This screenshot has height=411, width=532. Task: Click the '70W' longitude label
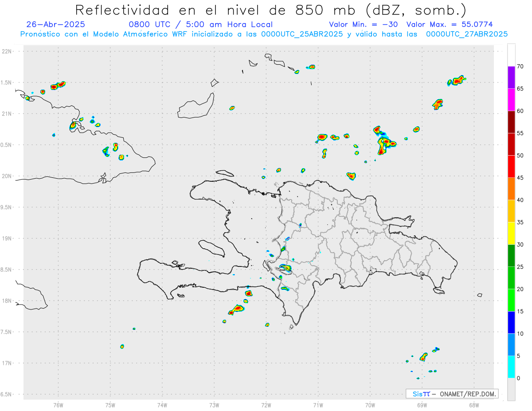click(x=370, y=405)
